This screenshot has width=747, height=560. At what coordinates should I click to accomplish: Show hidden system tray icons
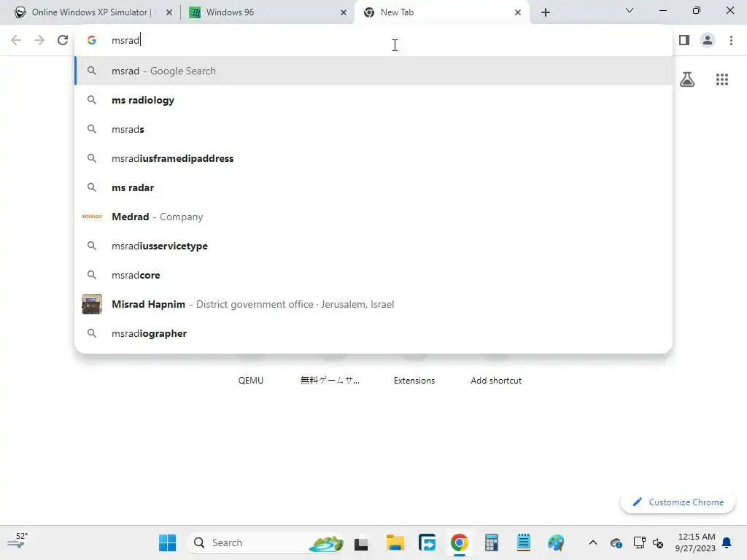click(x=592, y=542)
